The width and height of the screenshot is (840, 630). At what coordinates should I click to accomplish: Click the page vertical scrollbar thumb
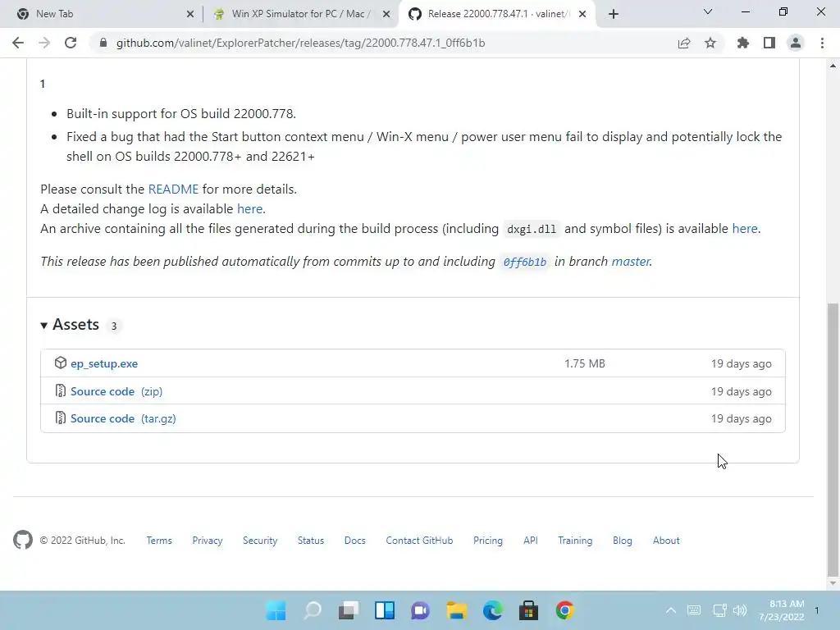(x=833, y=438)
